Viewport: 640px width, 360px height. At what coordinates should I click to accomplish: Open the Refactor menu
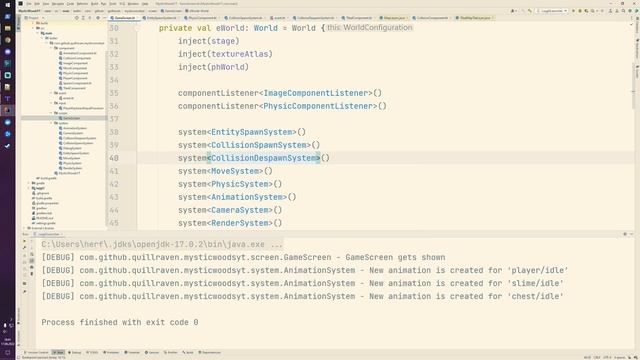tap(82, 4)
